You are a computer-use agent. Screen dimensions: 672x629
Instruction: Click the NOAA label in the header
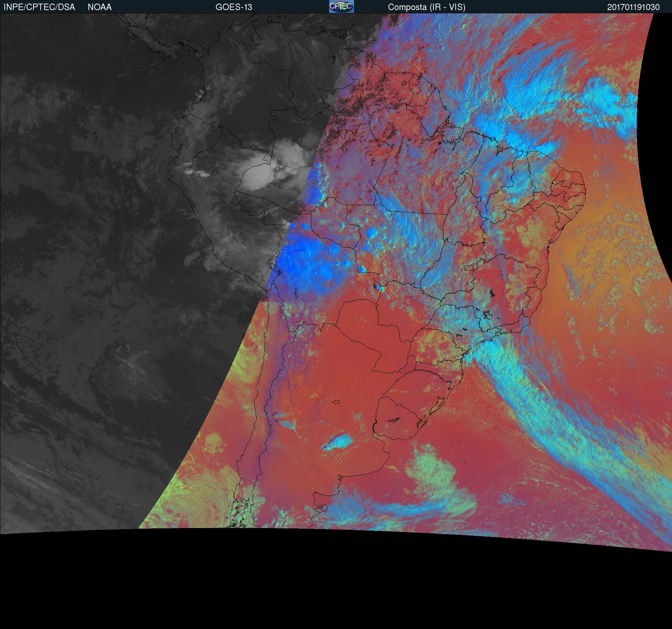coord(100,7)
